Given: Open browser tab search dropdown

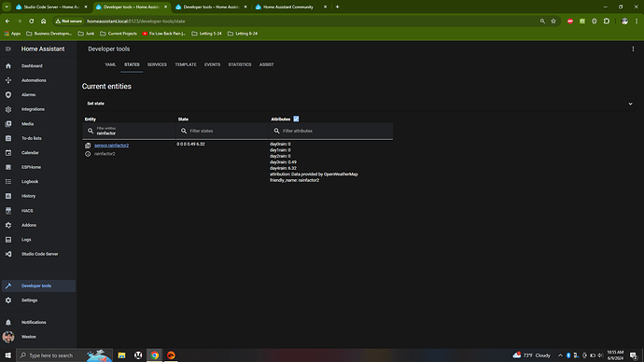Looking at the screenshot, I should (7, 7).
